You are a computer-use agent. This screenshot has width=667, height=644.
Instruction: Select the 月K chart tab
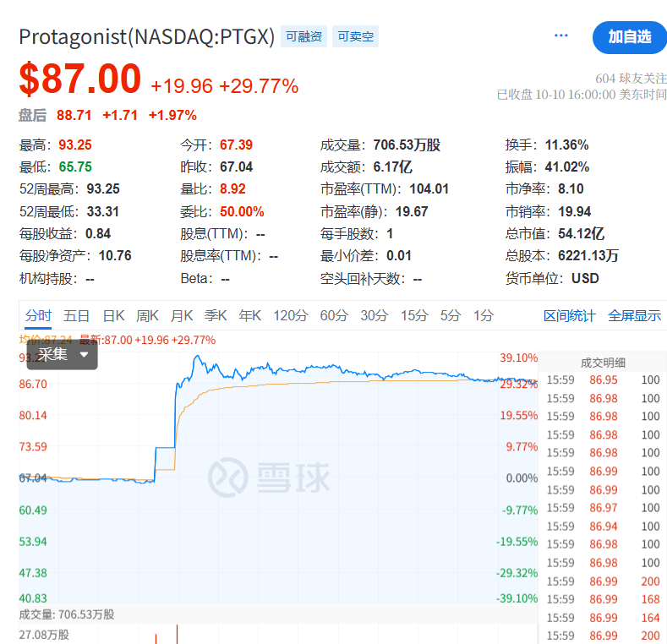[x=182, y=315]
